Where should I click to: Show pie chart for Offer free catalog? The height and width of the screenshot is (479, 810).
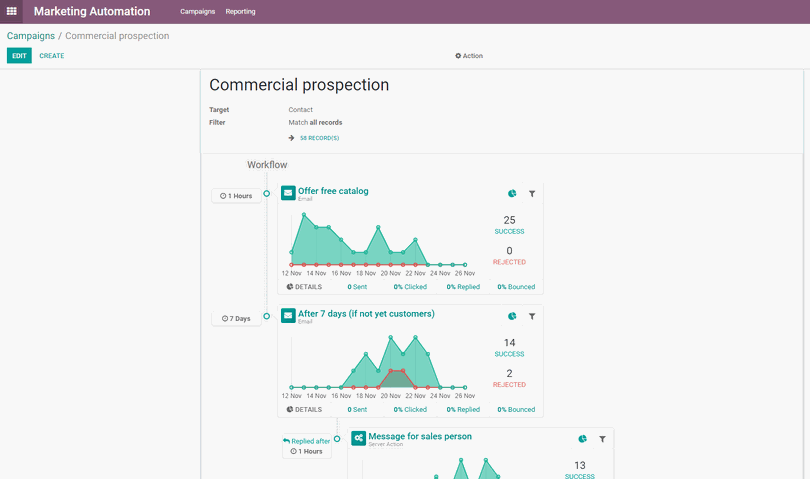512,194
